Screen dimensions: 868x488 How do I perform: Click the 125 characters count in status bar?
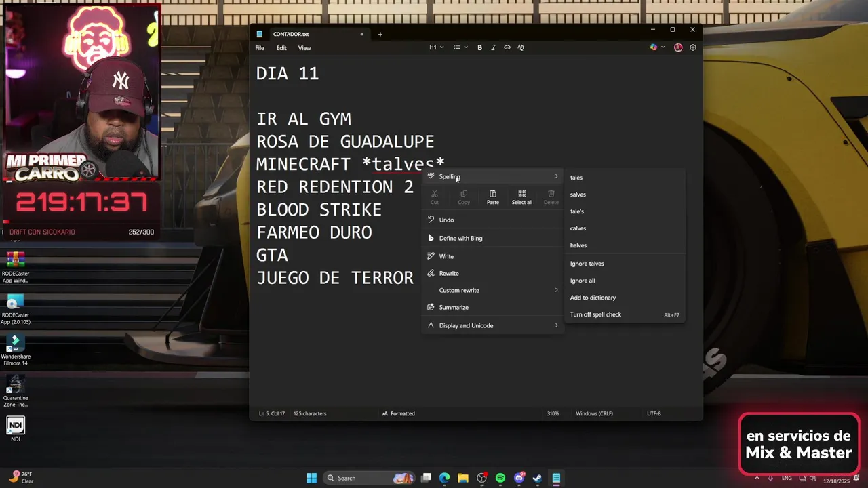pyautogui.click(x=310, y=413)
